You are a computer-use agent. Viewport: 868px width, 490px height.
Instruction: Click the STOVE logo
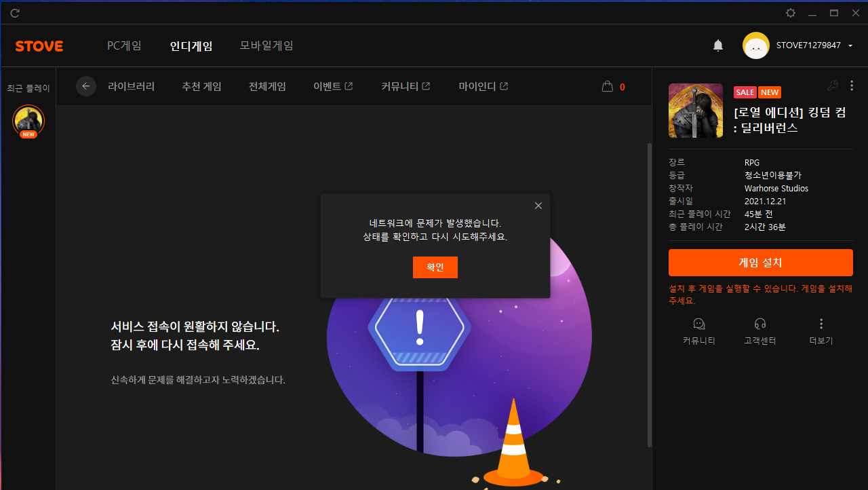click(39, 46)
